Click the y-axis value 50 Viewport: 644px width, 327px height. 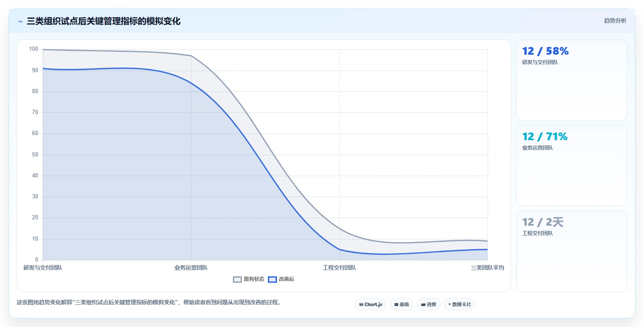[x=35, y=154]
